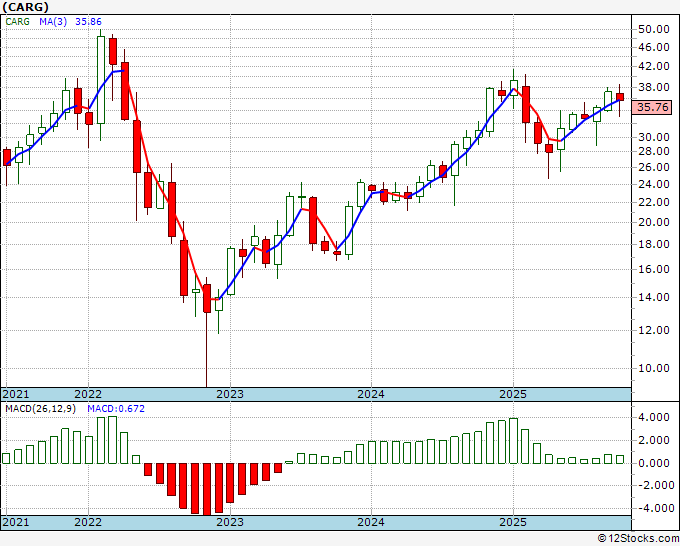The height and width of the screenshot is (546, 680).
Task: Click the MACD(26,12,9) indicator label
Action: [x=40, y=409]
